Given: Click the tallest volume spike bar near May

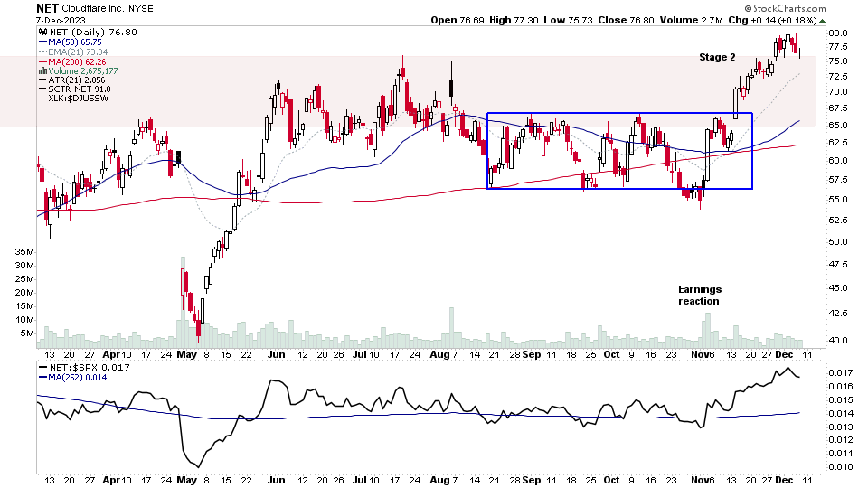Looking at the screenshot, I should tap(183, 302).
